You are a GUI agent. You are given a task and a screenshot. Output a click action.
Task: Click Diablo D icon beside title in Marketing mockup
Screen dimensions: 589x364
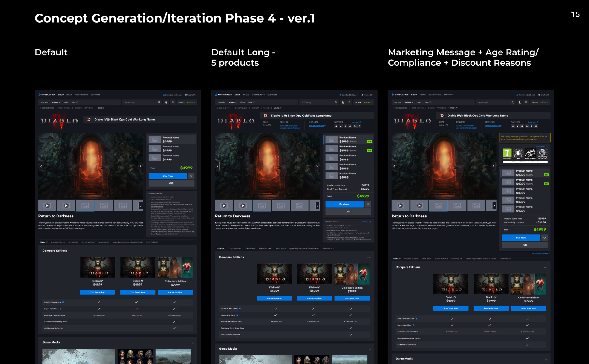[x=442, y=116]
